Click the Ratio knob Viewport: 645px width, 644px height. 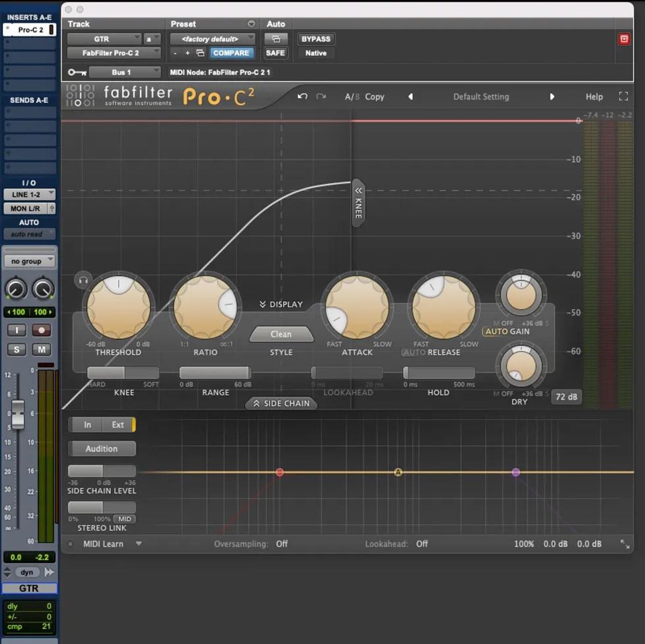click(205, 307)
